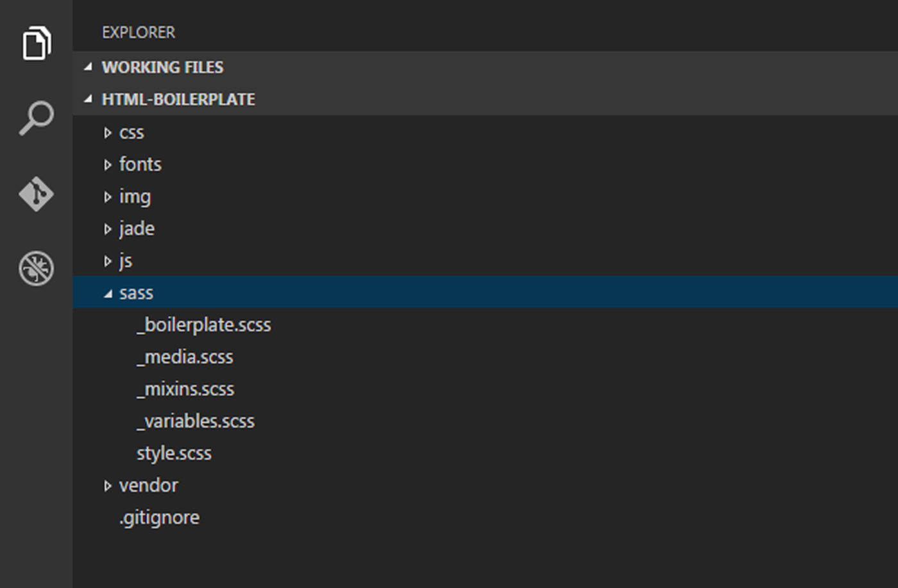Open the _media.scss file
The image size is (898, 588).
[x=185, y=357]
